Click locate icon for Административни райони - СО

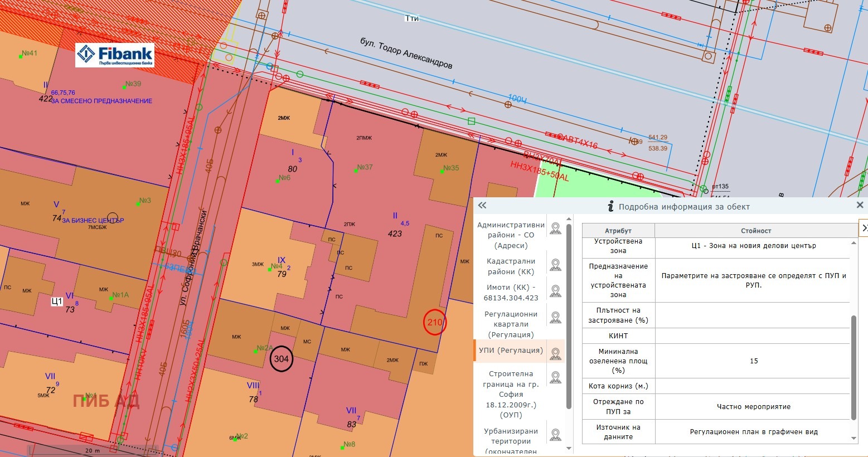[555, 229]
